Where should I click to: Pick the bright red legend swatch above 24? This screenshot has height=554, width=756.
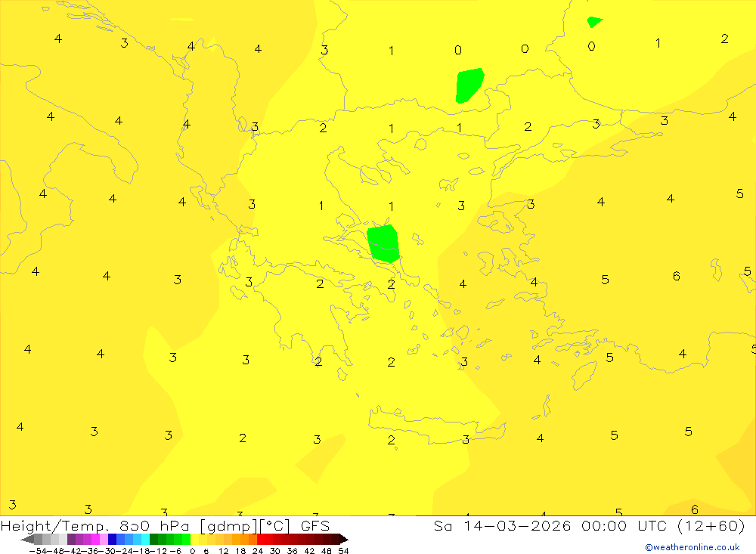click(261, 539)
